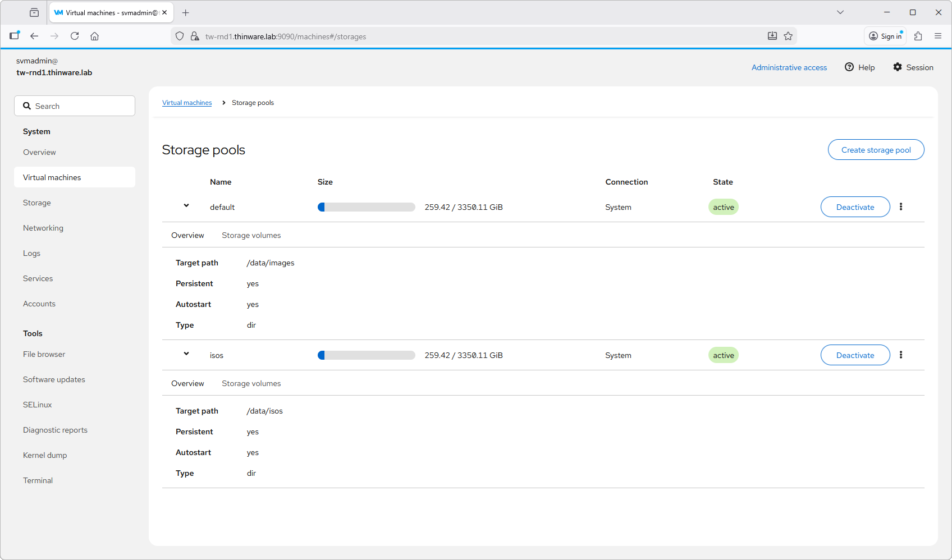952x560 pixels.
Task: Click isos pool usage progress bar
Action: [x=366, y=355]
